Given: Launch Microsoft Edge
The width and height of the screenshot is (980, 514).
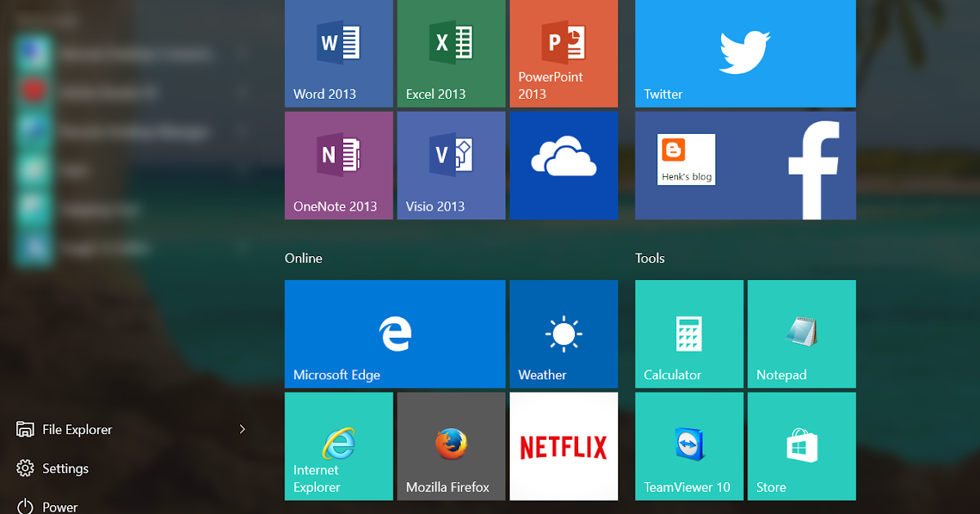Looking at the screenshot, I should click(x=394, y=334).
